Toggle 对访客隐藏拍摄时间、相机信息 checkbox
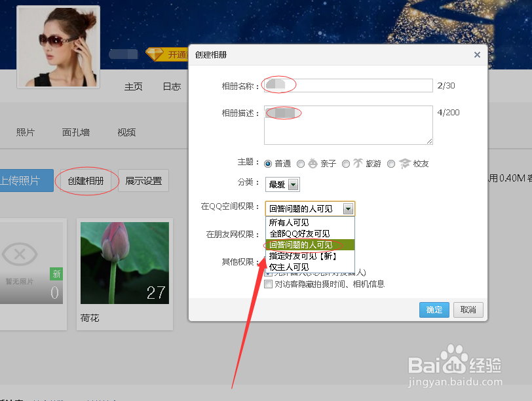 tap(269, 284)
